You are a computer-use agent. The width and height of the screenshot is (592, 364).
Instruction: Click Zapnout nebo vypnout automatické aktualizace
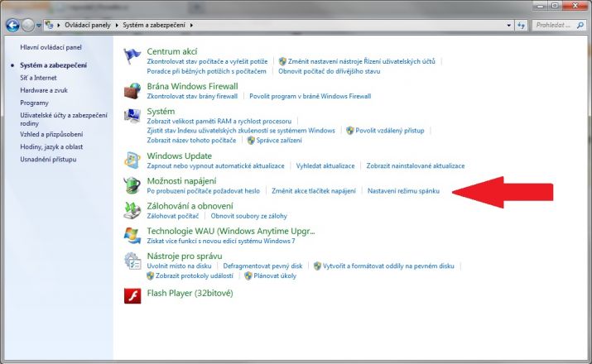[215, 165]
